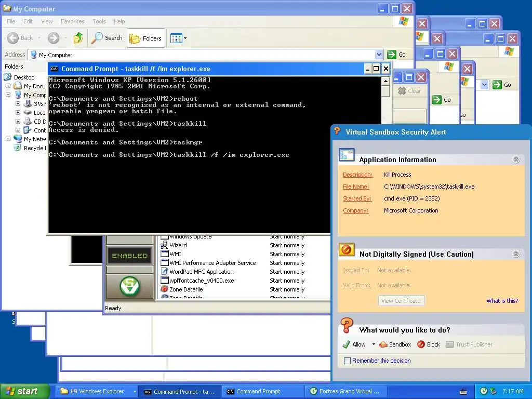This screenshot has width=532, height=399.
Task: Click the Command Prompt title bar system icon
Action: [x=54, y=69]
